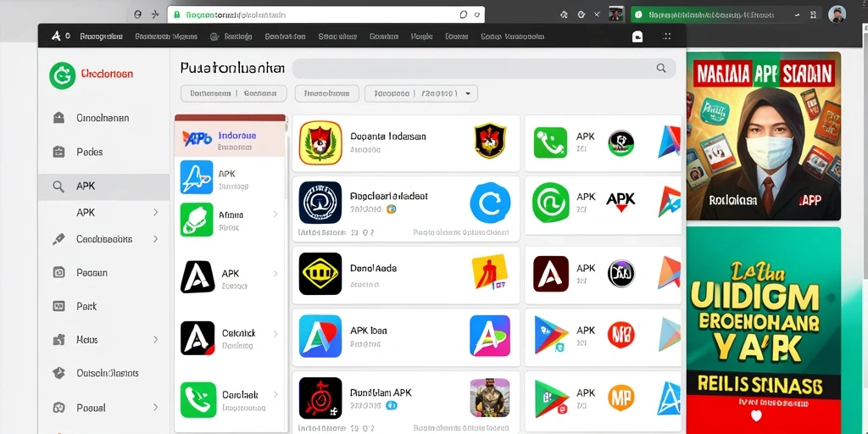Viewport: 868px width, 434px height.
Task: Open the green YAPK promotional banner
Action: pos(764,331)
